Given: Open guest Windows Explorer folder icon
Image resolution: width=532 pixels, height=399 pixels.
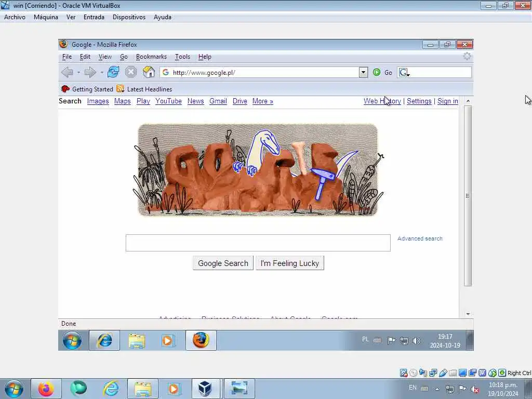Looking at the screenshot, I should [137, 340].
